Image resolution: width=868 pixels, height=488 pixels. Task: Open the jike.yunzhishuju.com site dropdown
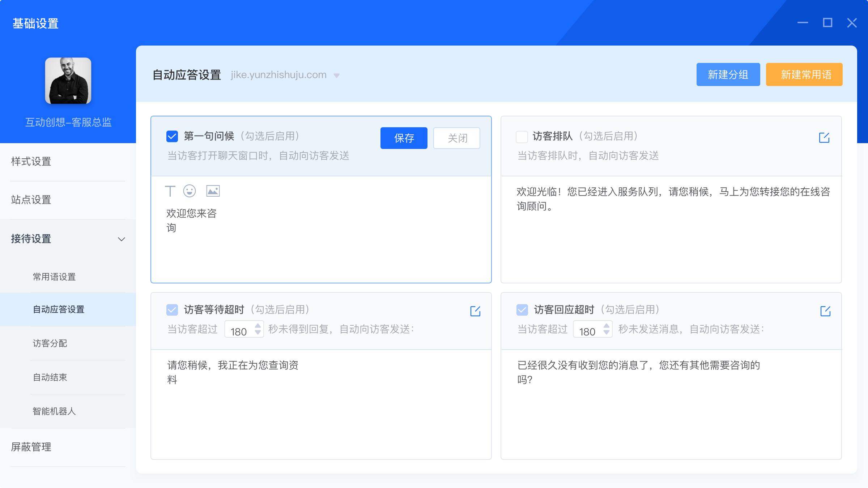point(337,76)
